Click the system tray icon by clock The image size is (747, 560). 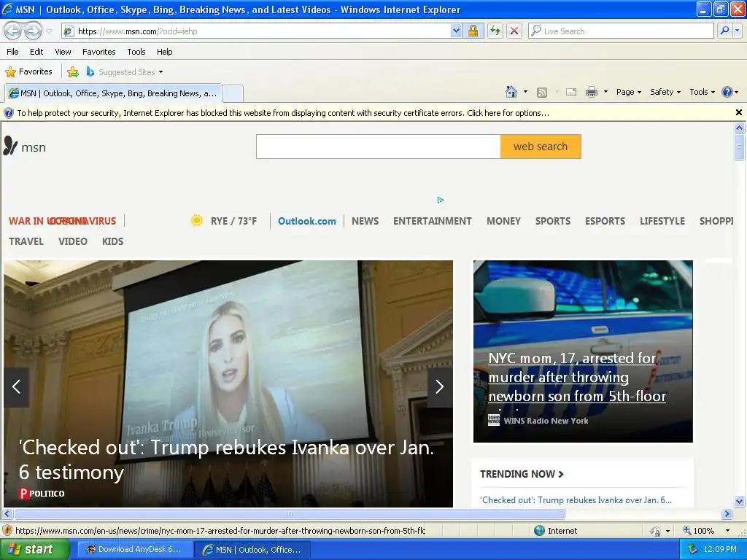(x=692, y=549)
